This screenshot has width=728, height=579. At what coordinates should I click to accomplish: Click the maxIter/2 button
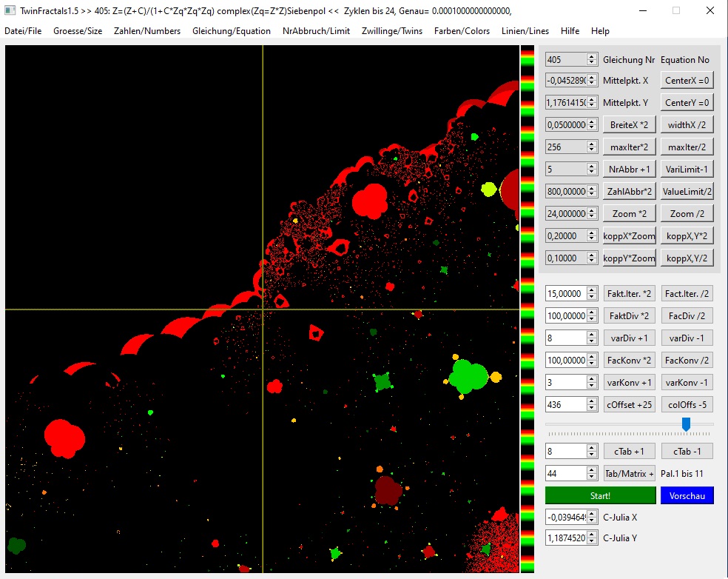pos(687,147)
